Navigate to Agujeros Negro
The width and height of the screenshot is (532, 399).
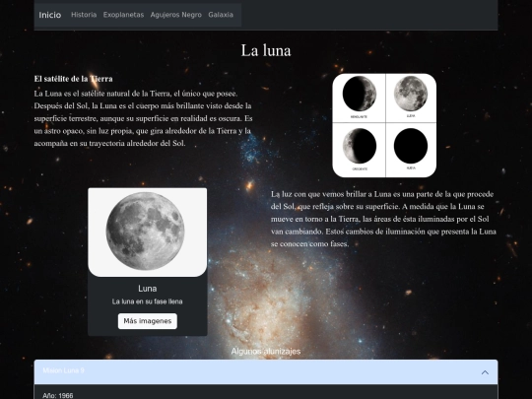[x=175, y=15]
